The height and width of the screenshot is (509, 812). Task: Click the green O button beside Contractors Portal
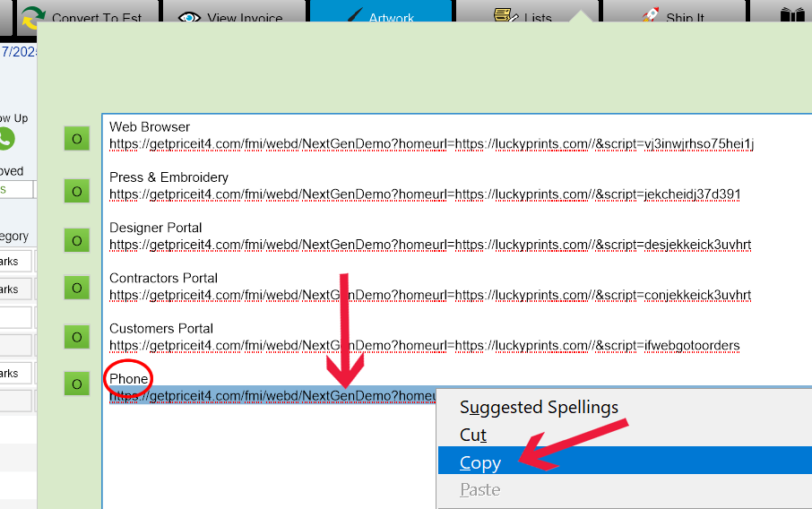pyautogui.click(x=77, y=288)
